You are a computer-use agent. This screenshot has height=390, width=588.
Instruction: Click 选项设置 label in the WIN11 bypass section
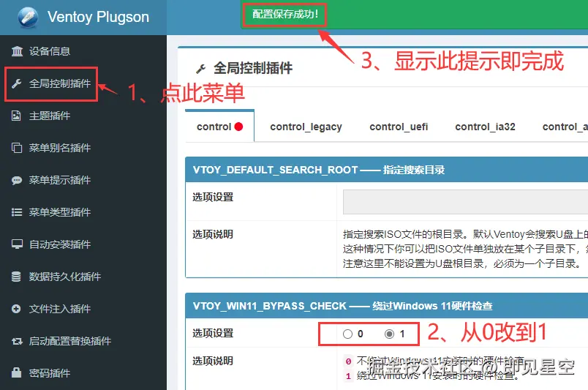point(213,334)
